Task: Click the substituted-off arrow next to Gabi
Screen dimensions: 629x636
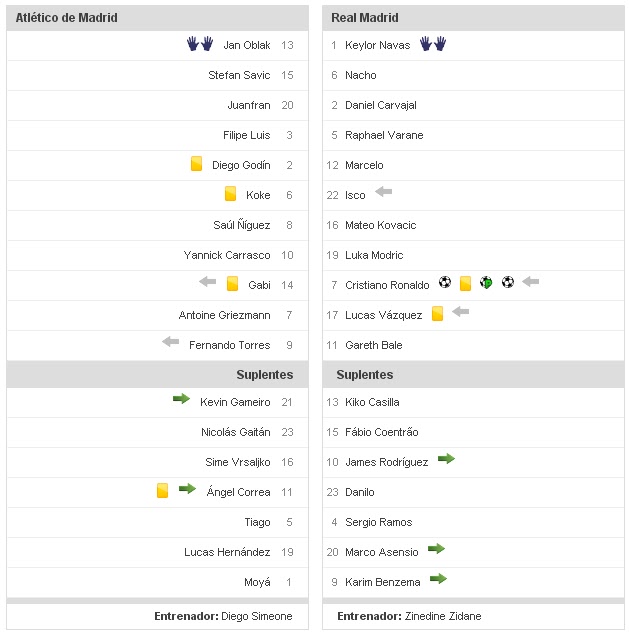Action: coord(207,283)
